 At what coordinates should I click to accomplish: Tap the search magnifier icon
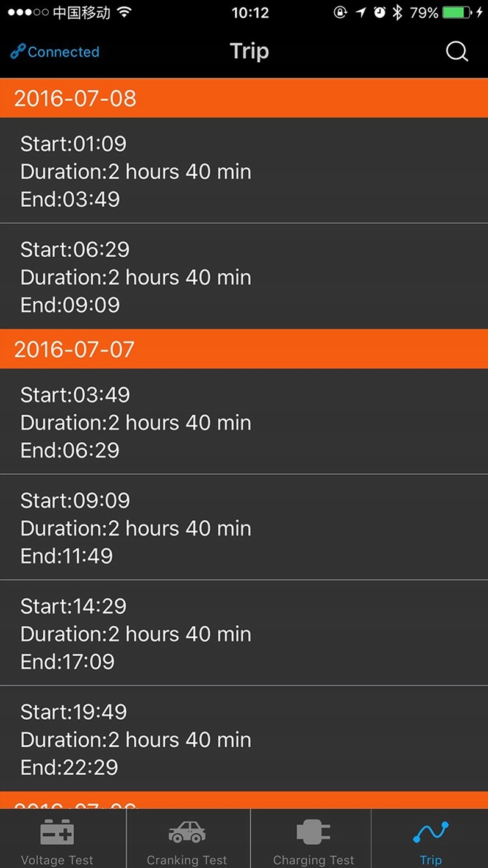(456, 52)
